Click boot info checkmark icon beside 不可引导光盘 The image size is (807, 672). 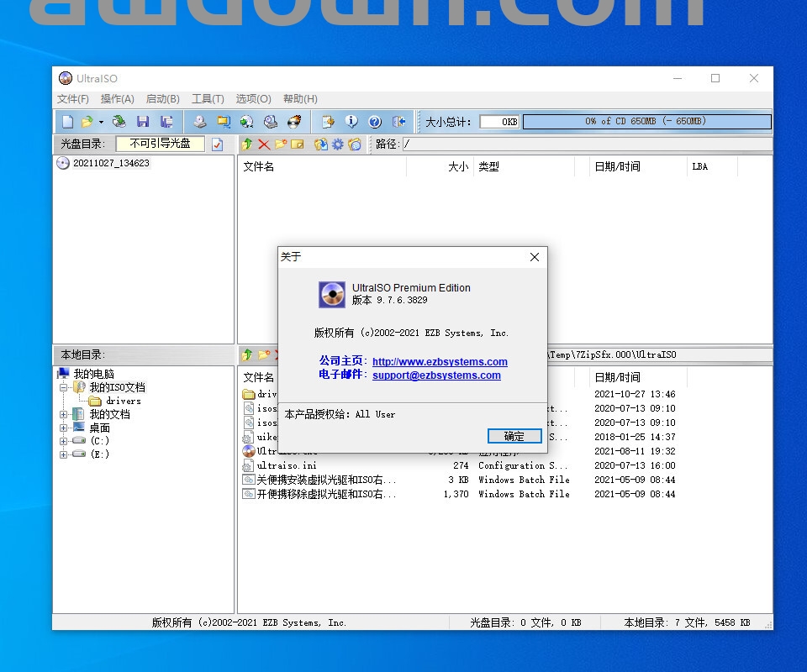(217, 144)
